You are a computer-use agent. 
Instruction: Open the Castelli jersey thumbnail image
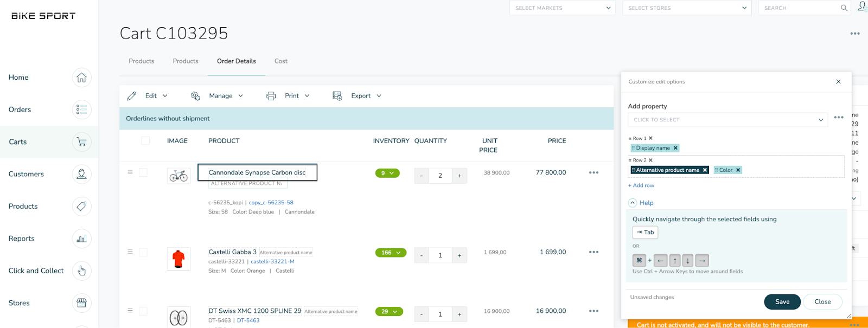click(x=178, y=259)
